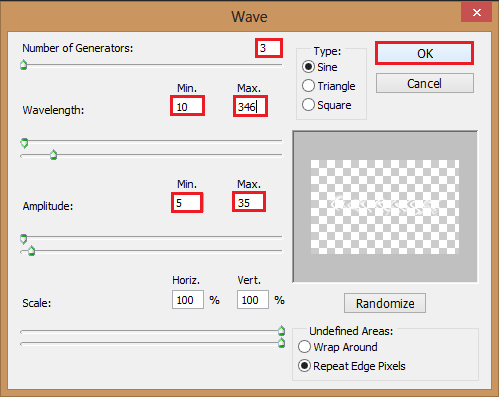The height and width of the screenshot is (397, 499).
Task: Click the Wavelength maximum slider handle
Action: (53, 155)
